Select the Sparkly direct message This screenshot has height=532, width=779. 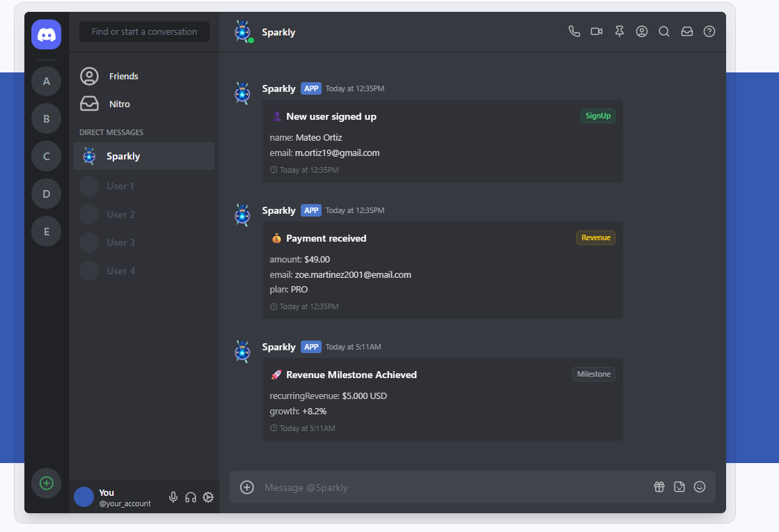point(144,156)
